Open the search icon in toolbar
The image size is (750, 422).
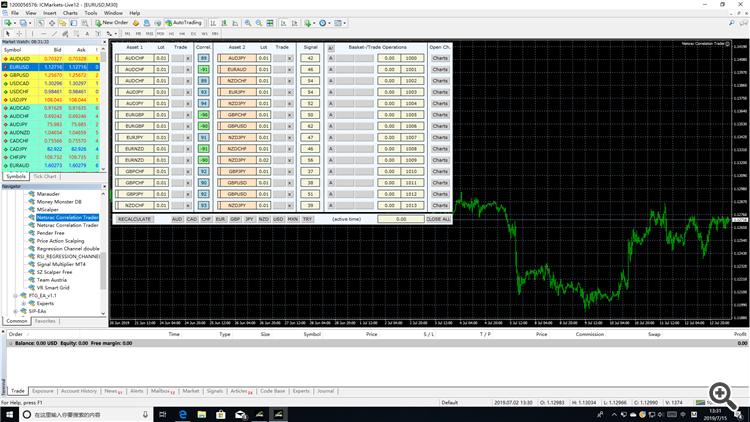click(732, 22)
